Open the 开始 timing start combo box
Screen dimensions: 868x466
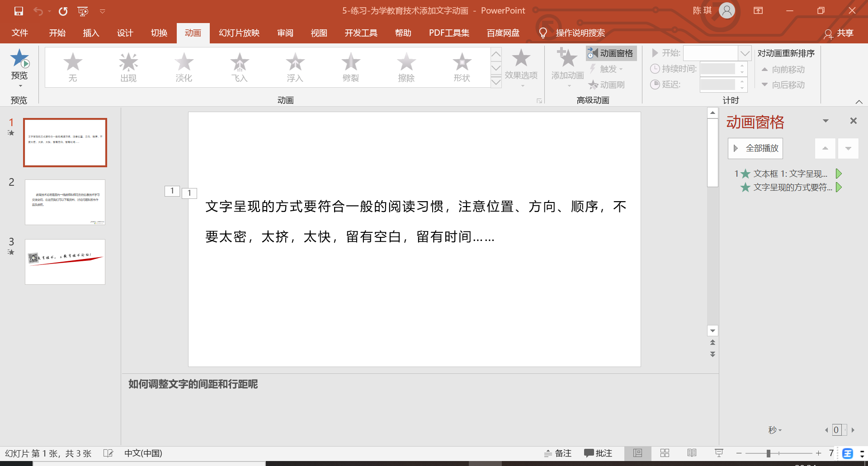[717, 53]
